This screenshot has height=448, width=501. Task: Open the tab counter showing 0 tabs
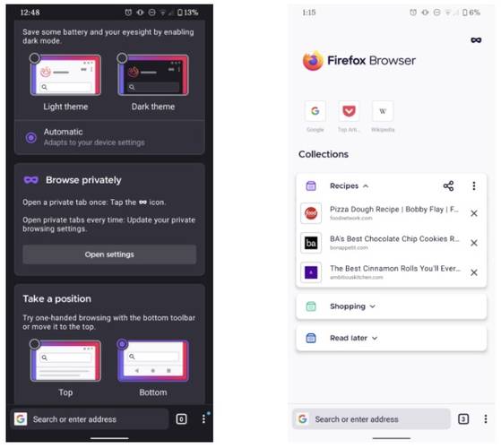[x=181, y=419]
